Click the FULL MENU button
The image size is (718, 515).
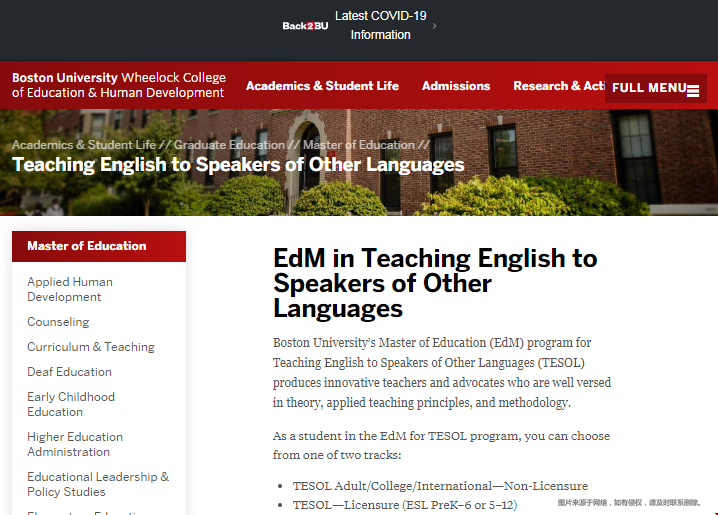pos(656,88)
